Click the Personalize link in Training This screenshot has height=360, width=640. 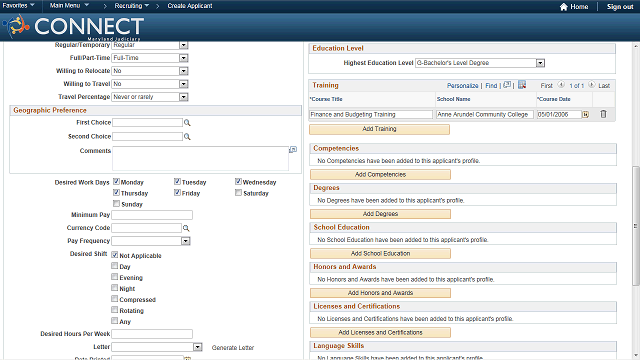(462, 86)
